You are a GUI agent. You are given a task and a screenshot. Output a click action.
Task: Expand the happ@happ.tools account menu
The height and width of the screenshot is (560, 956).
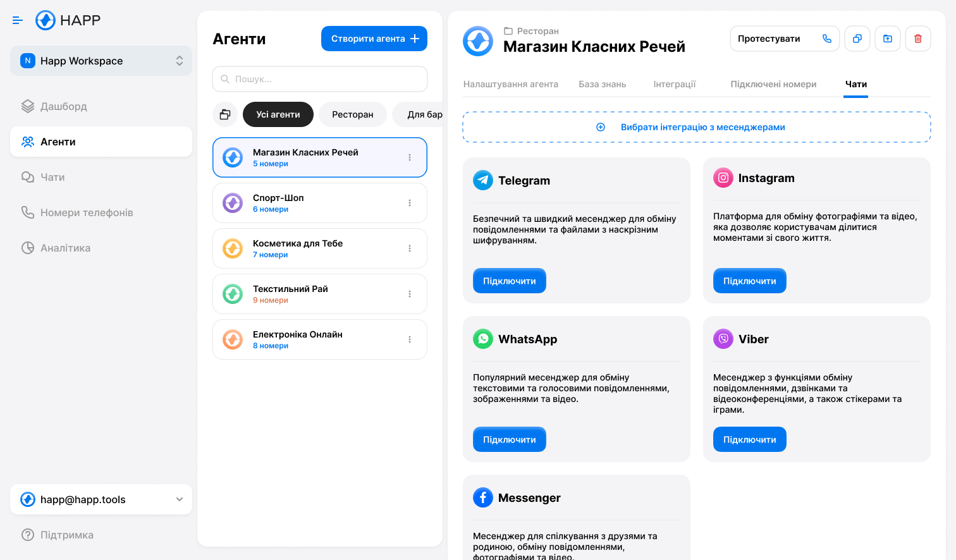[x=101, y=499]
